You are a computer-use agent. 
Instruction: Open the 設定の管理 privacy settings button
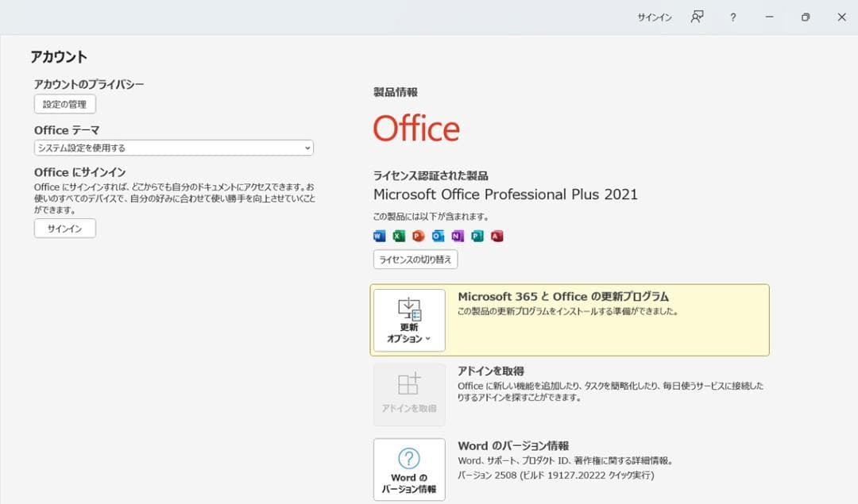65,104
